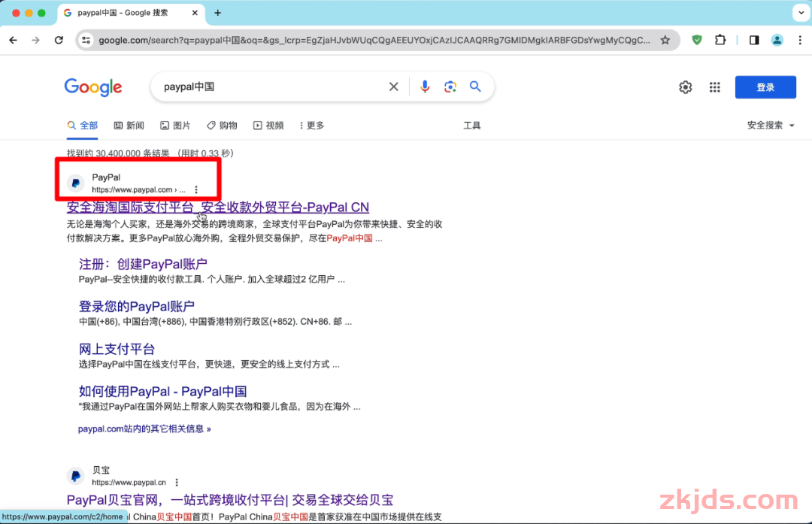Close the paypal中国 Google search tab
The height and width of the screenshot is (524, 812).
pos(195,13)
